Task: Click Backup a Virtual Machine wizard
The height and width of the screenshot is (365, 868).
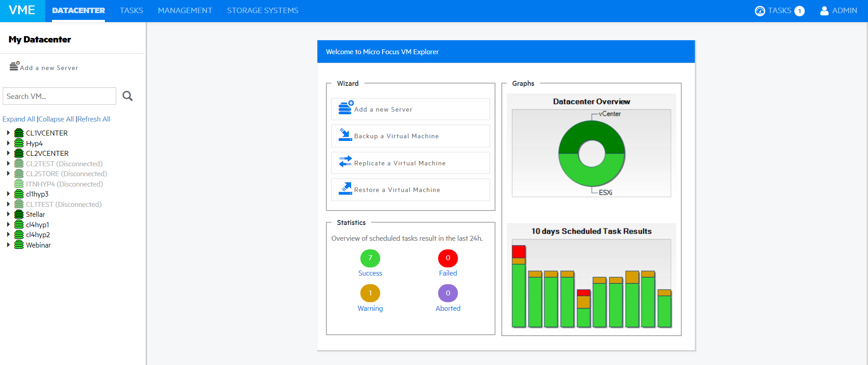Action: [x=410, y=136]
